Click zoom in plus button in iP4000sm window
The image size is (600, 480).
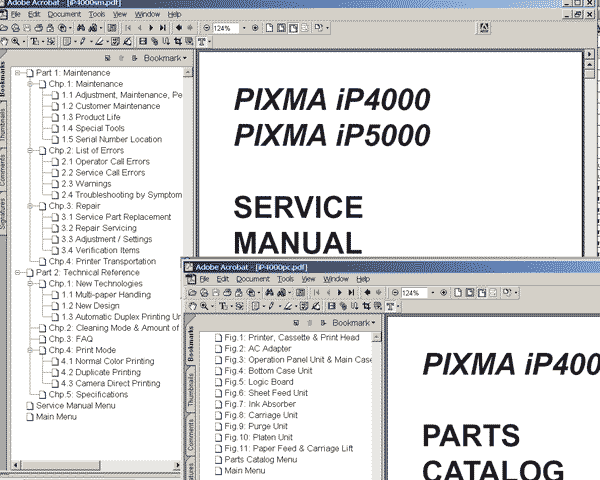coord(255,28)
